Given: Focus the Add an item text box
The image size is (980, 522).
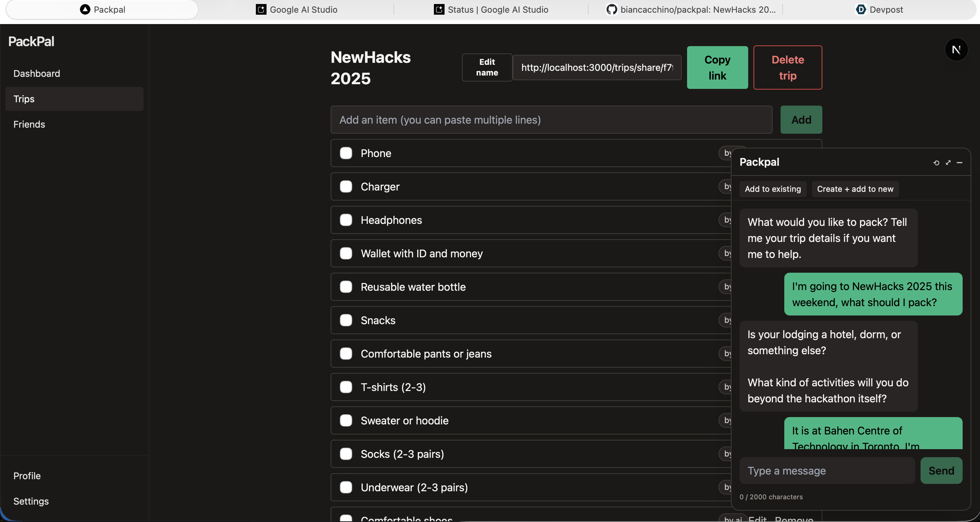Looking at the screenshot, I should click(551, 120).
